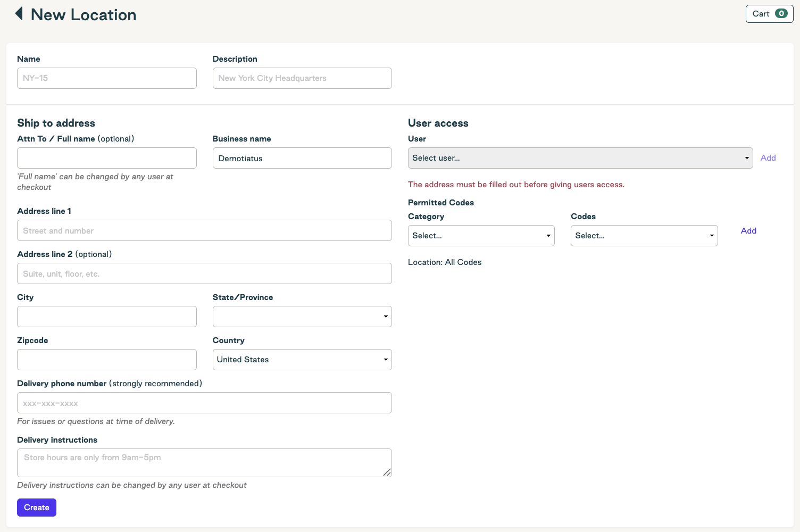
Task: Open the Codes Select dropdown
Action: tap(644, 236)
